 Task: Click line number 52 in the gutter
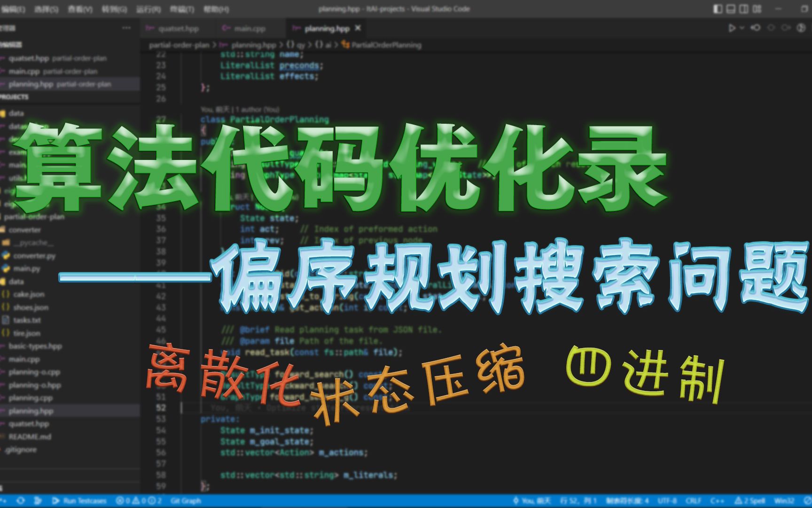(161, 408)
